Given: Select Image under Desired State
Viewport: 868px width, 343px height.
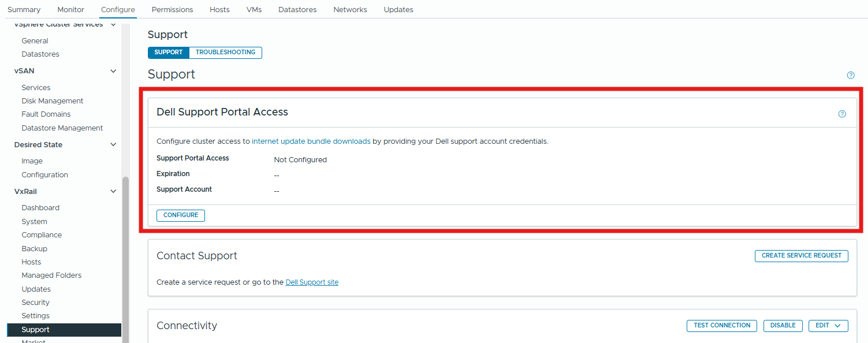Looking at the screenshot, I should point(32,161).
